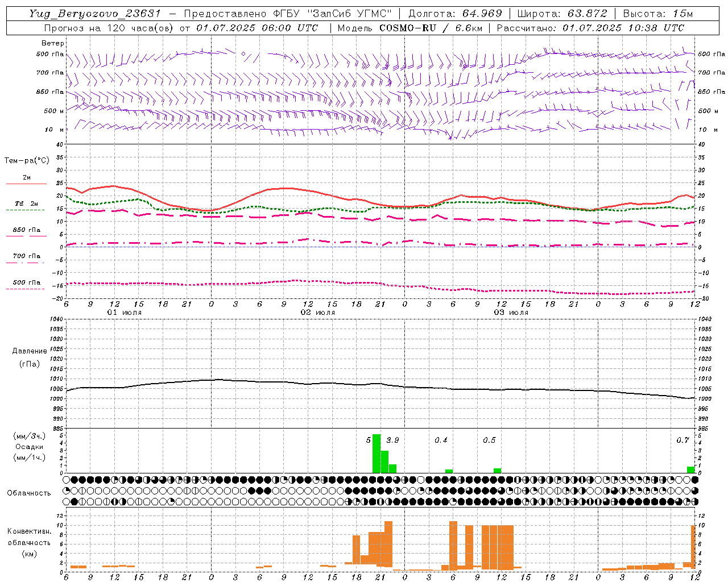Select the forecast start time 01.07.2025 06:00 UTC
The width and height of the screenshot is (728, 582).
(x=257, y=28)
